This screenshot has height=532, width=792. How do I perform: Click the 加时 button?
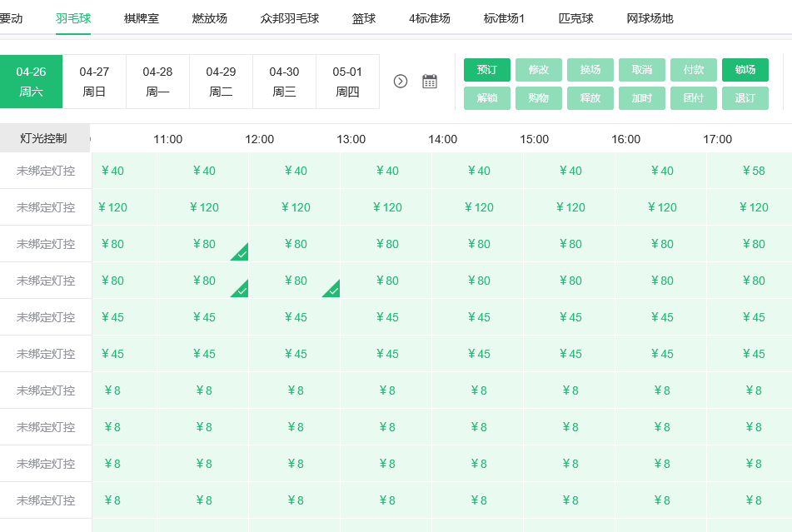pos(642,98)
